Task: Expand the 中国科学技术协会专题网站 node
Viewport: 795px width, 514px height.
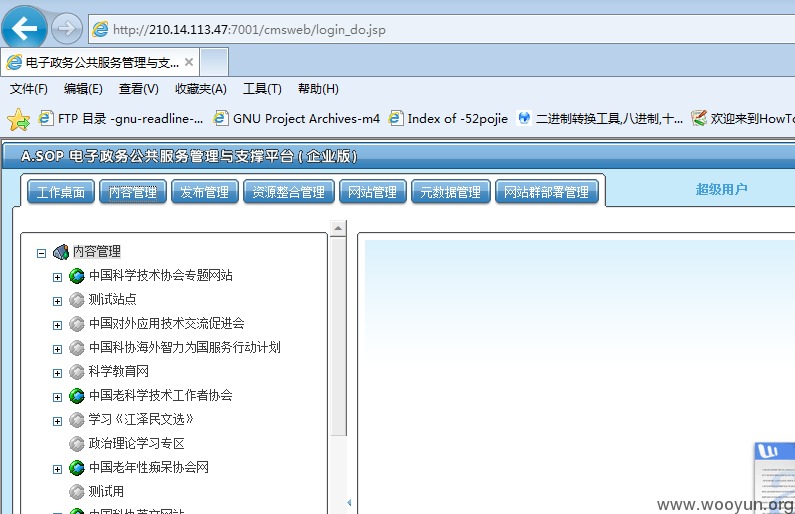Action: [x=57, y=277]
